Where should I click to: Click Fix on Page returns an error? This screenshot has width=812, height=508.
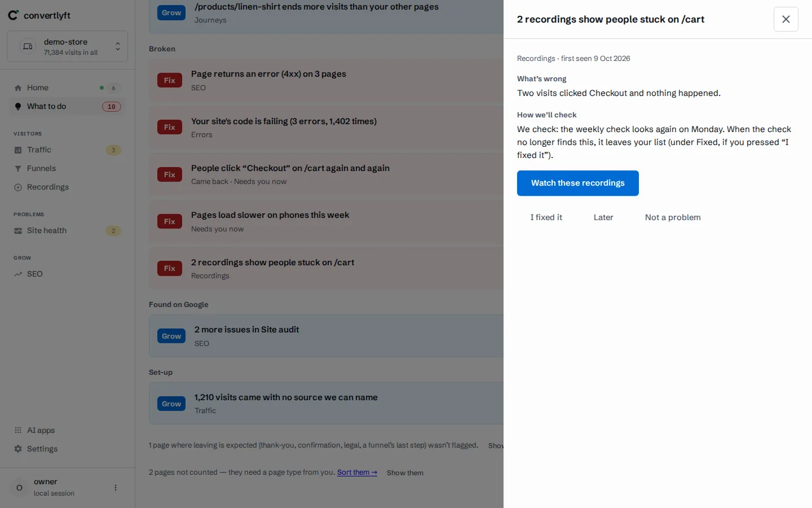pyautogui.click(x=170, y=81)
